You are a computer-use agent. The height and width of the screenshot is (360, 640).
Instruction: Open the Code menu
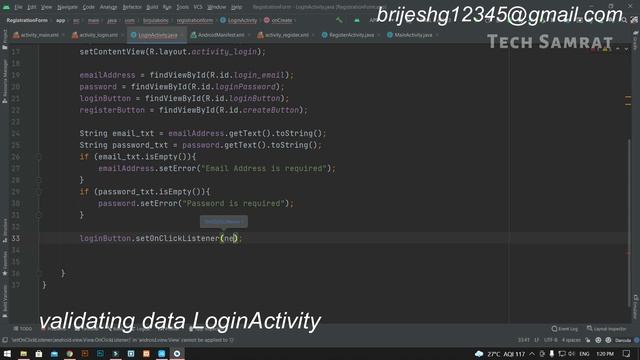[89, 7]
